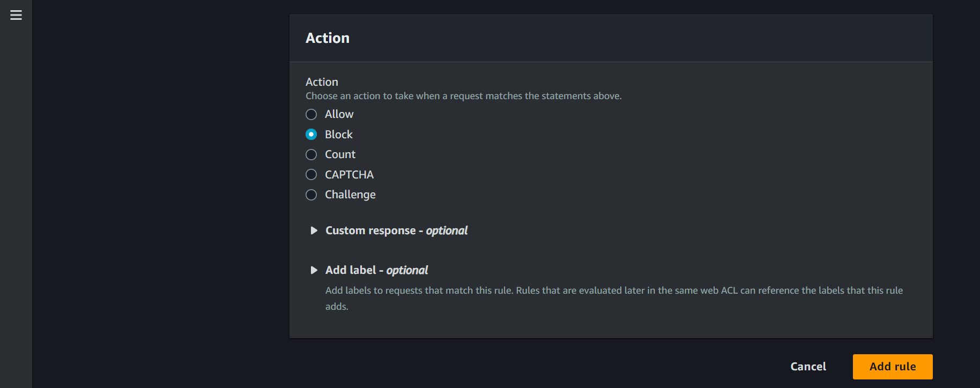
Task: Select the Block radio button
Action: (x=311, y=135)
